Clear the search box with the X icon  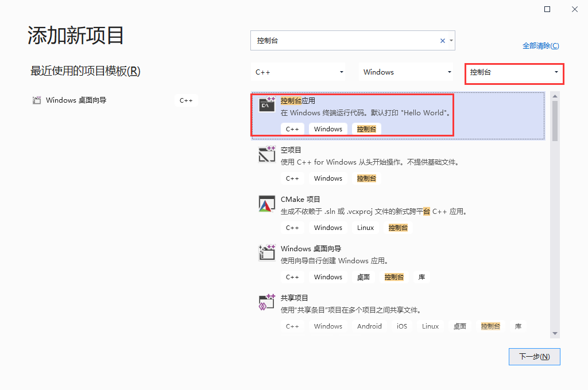coord(442,40)
